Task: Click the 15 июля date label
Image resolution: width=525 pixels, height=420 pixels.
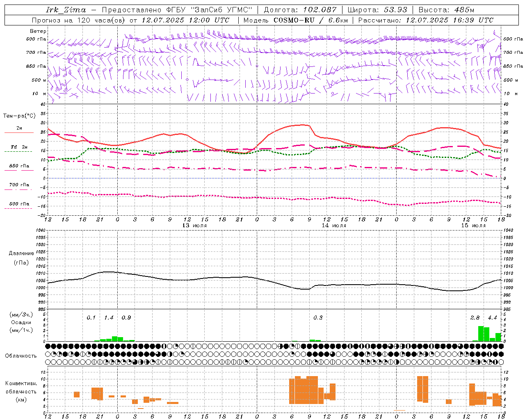Action: 473,225
